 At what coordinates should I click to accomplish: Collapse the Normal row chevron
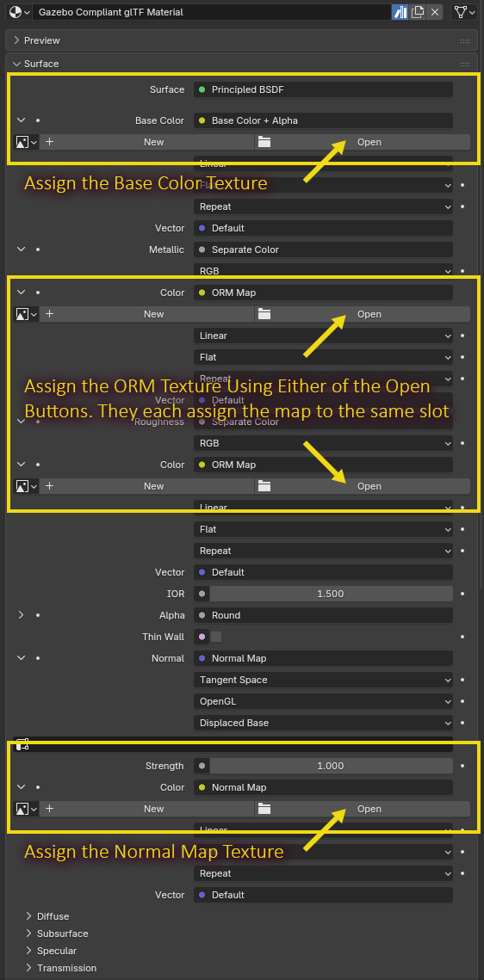pyautogui.click(x=22, y=657)
